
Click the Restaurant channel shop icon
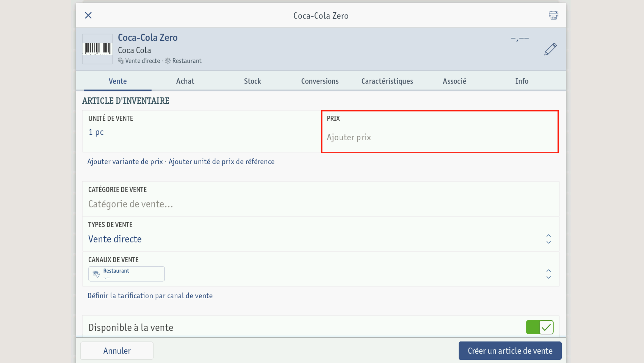[96, 274]
